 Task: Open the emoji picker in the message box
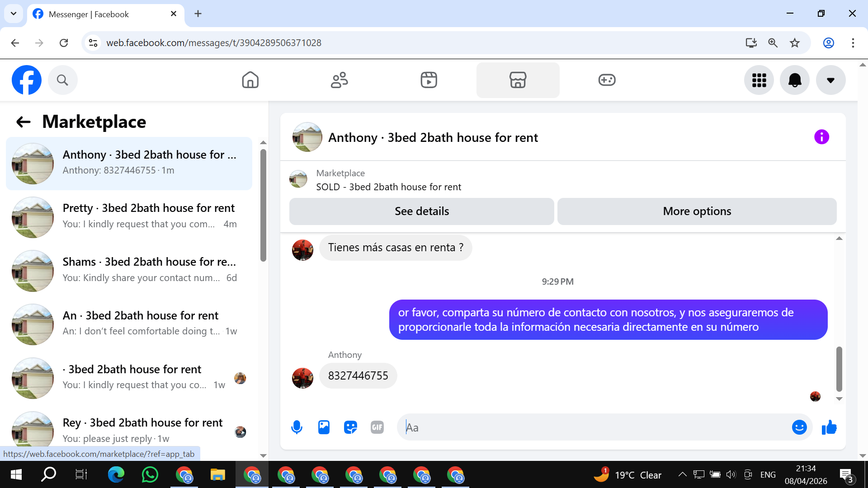[x=799, y=427]
